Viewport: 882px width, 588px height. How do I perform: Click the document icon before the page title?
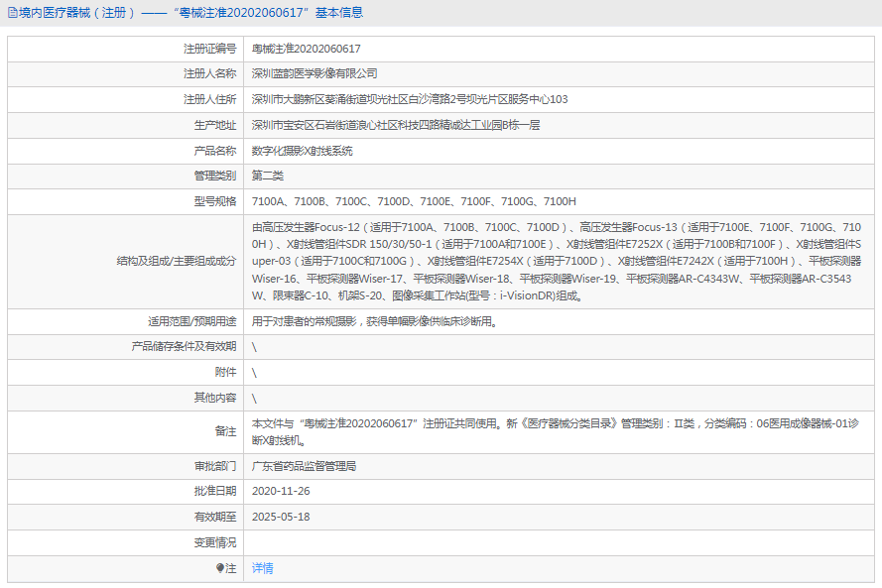[x=10, y=13]
